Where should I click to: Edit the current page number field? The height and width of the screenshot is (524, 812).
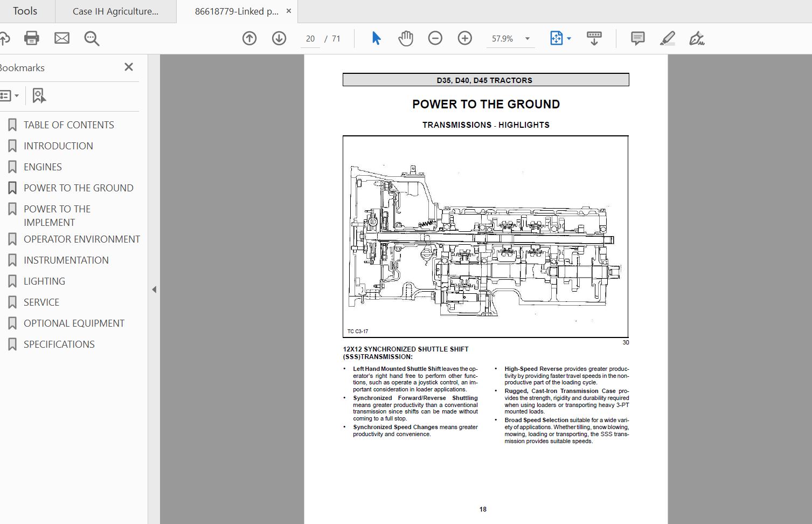tap(310, 38)
